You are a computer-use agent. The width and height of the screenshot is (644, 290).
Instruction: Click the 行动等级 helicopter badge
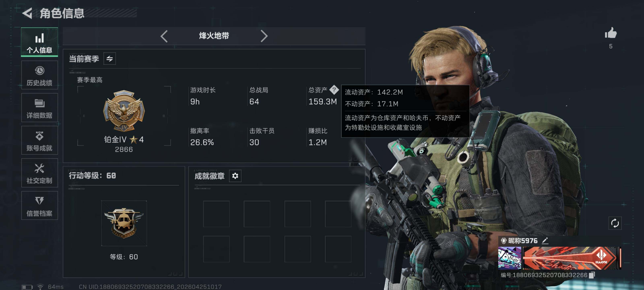tap(124, 223)
